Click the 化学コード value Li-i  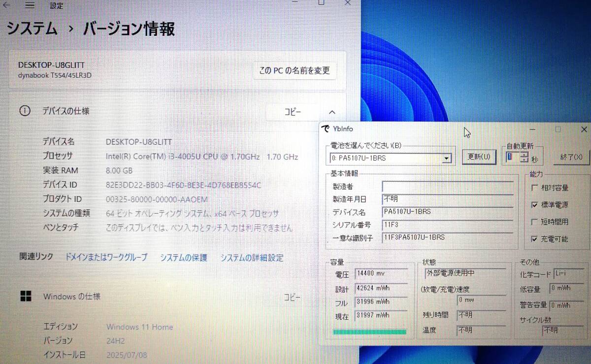pyautogui.click(x=569, y=273)
